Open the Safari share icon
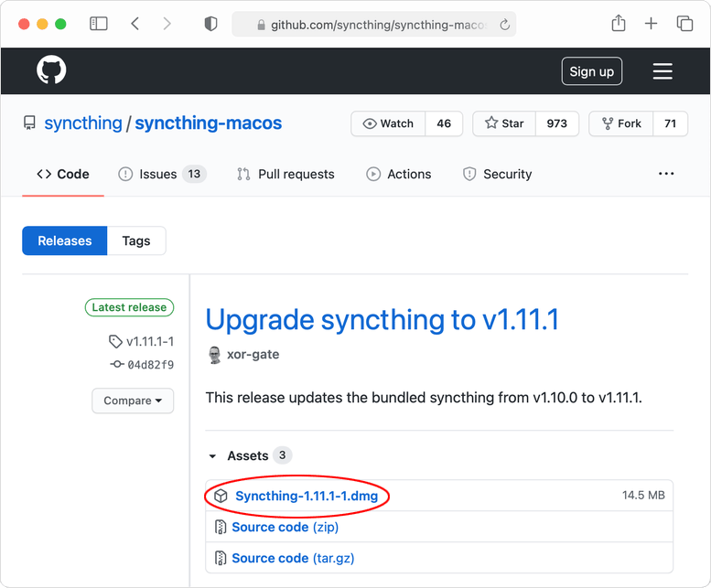This screenshot has width=711, height=588. (619, 23)
